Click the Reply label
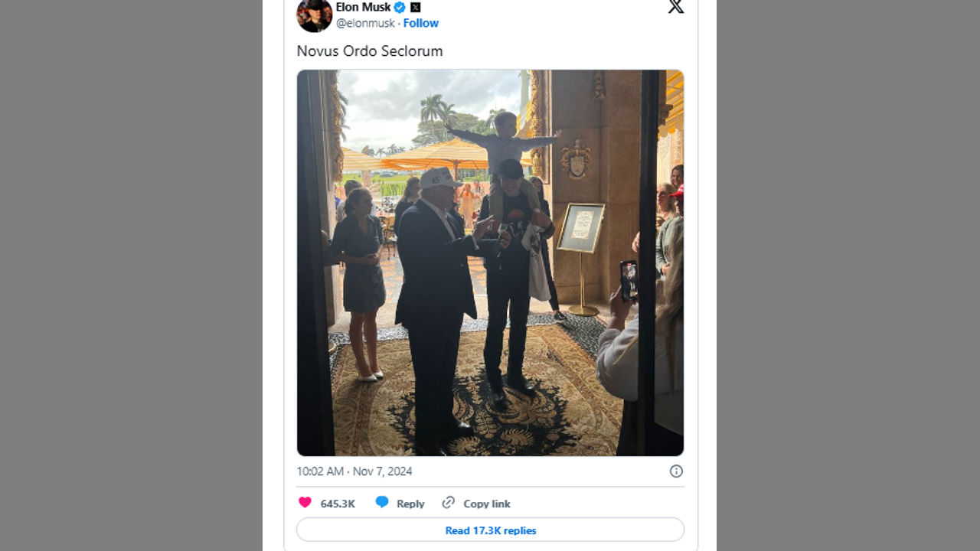Viewport: 980px width, 551px height. click(x=410, y=504)
